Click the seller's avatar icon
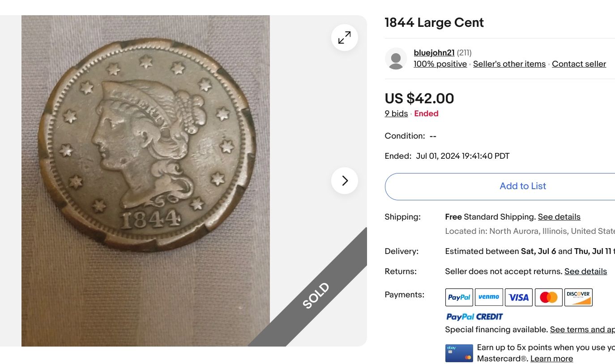The height and width of the screenshot is (364, 615). (x=396, y=59)
